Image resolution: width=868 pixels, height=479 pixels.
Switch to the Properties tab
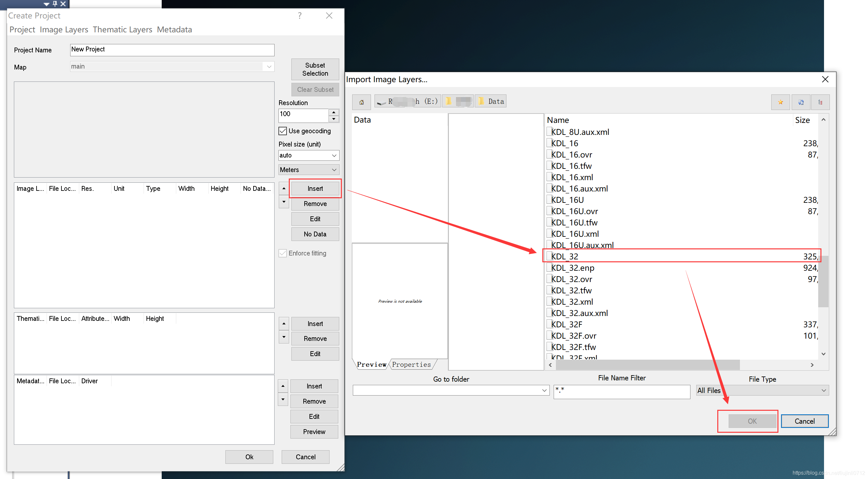click(x=411, y=365)
